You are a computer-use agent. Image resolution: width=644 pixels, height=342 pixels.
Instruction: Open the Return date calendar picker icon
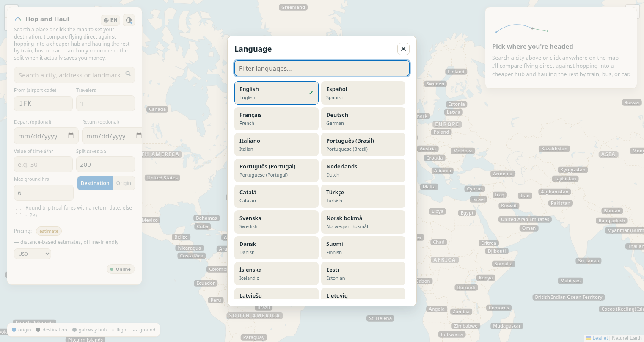click(x=139, y=136)
